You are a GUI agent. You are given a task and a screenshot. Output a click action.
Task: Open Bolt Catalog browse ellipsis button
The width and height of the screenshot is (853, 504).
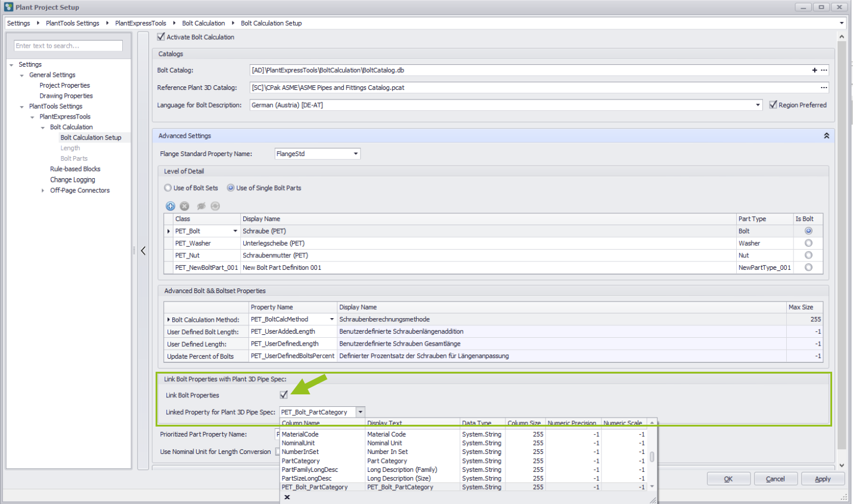[824, 70]
